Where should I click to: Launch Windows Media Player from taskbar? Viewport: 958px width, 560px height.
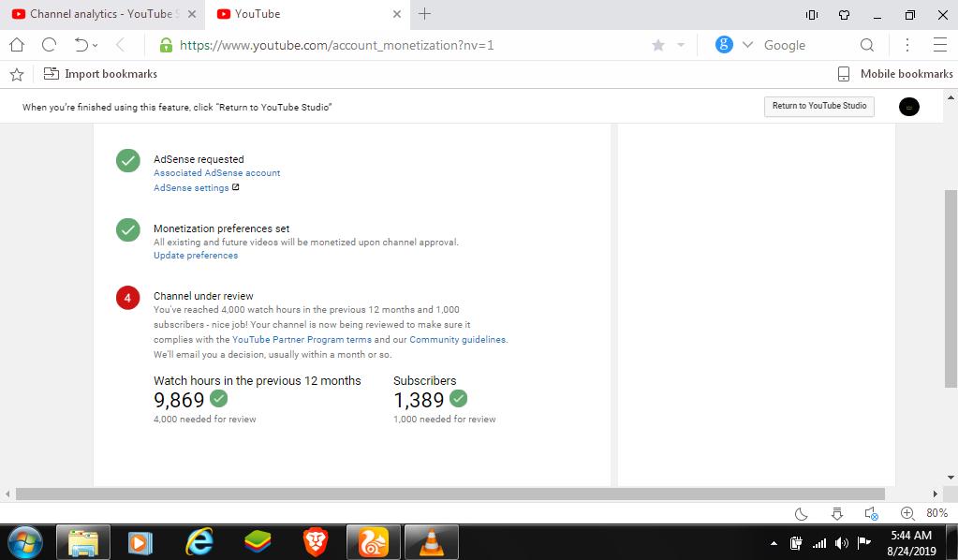pos(140,543)
